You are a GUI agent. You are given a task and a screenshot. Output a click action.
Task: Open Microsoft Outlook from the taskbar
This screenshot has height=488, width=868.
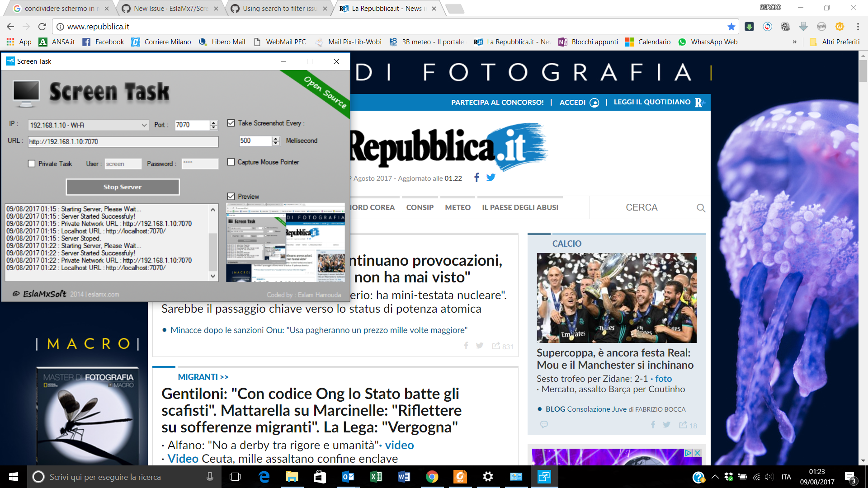[348, 477]
